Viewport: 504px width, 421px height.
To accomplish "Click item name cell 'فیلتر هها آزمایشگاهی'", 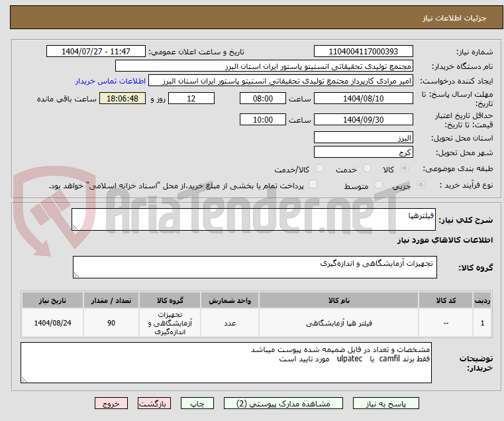I will pos(339,323).
